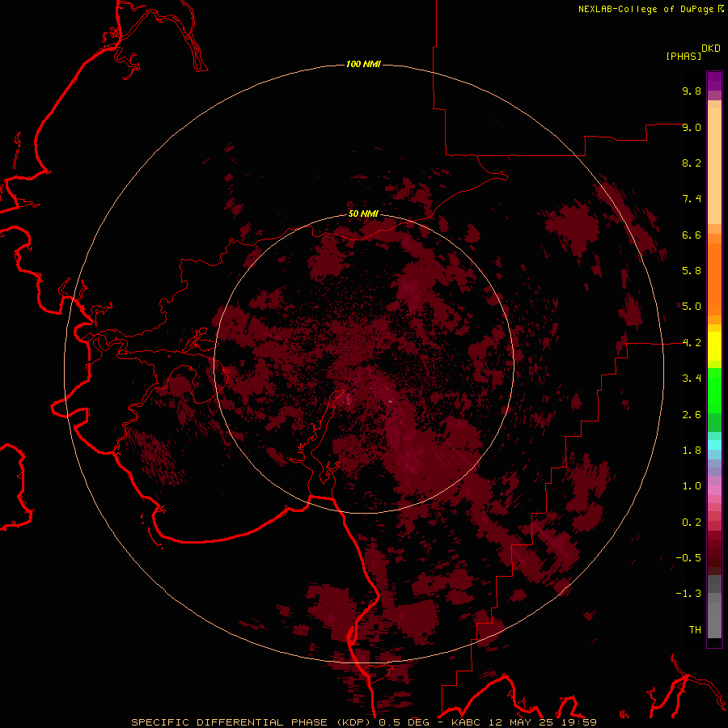Click the 1.8 value on color scale
The height and width of the screenshot is (728, 728).
(x=692, y=451)
